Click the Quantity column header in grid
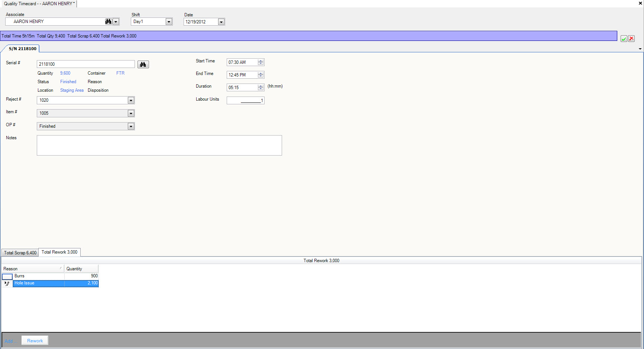Screen dimensions: 644x349 [81, 269]
